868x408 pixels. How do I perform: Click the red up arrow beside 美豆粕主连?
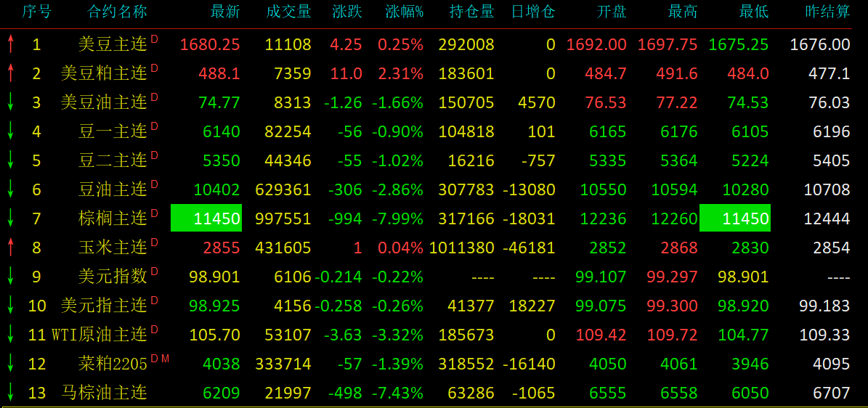point(10,73)
